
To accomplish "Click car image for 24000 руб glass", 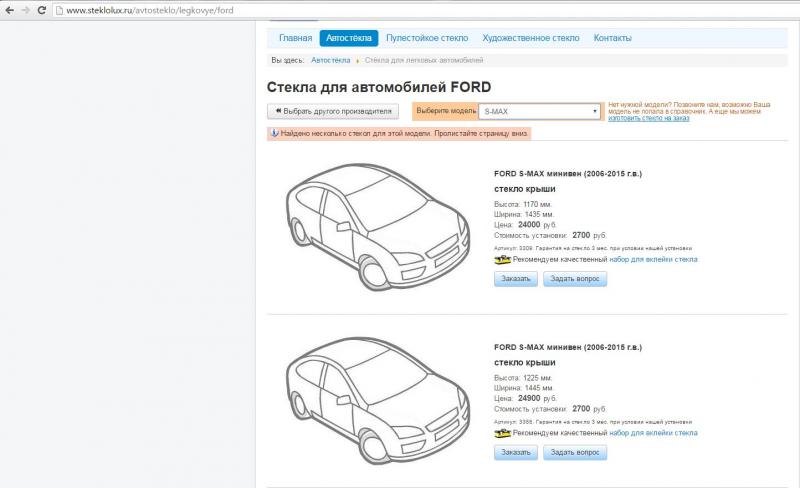I will click(377, 227).
